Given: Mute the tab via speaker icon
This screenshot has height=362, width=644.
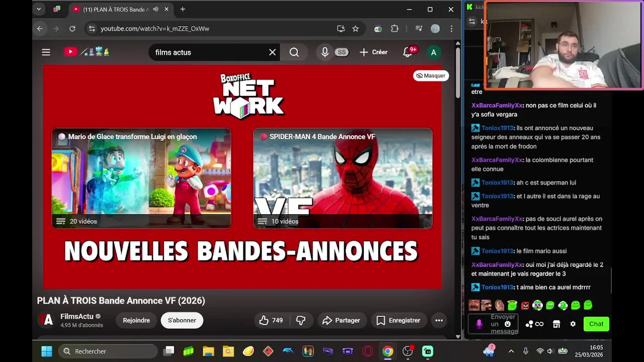Looking at the screenshot, I should 155,9.
